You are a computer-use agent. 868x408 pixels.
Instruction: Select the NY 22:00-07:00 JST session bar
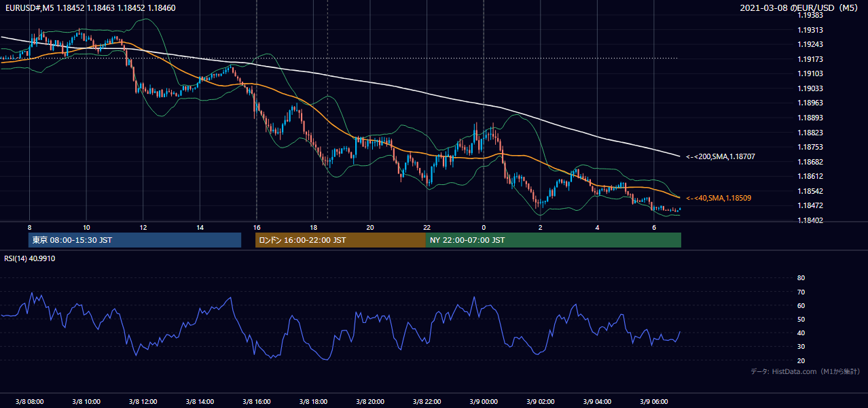tap(553, 240)
